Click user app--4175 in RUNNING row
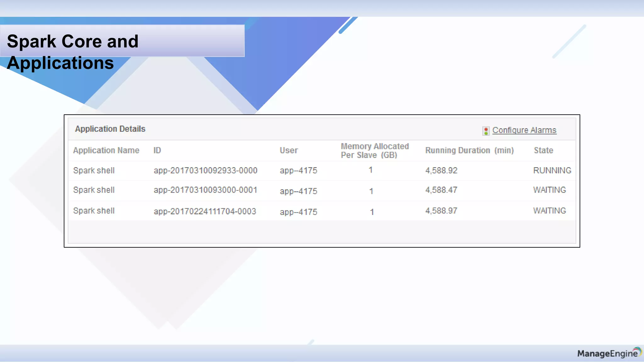 (x=298, y=171)
